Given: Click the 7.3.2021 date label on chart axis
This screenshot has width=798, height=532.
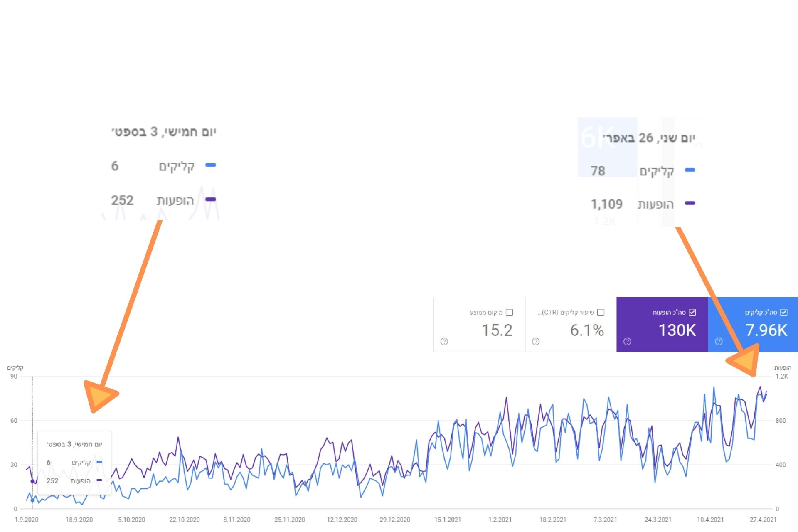Looking at the screenshot, I should (x=605, y=520).
